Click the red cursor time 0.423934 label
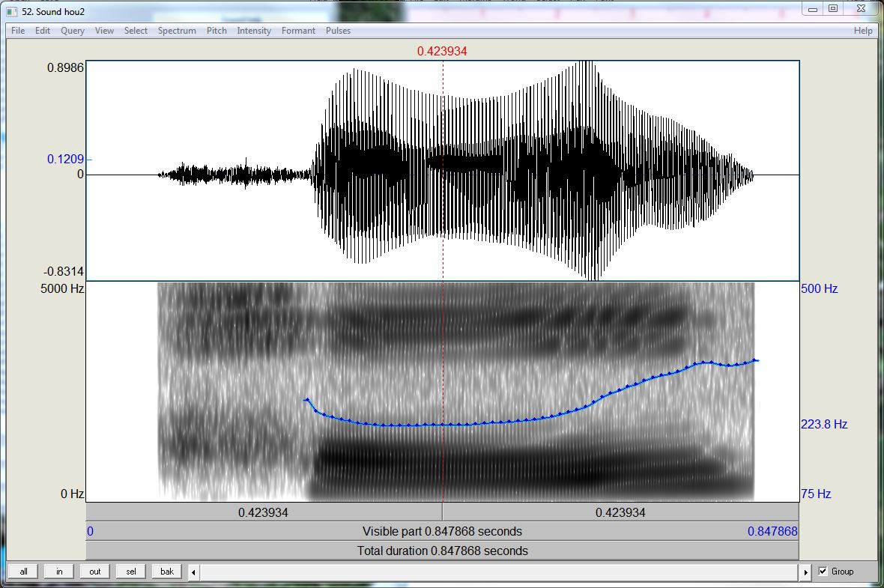The height and width of the screenshot is (588, 884). click(x=442, y=51)
